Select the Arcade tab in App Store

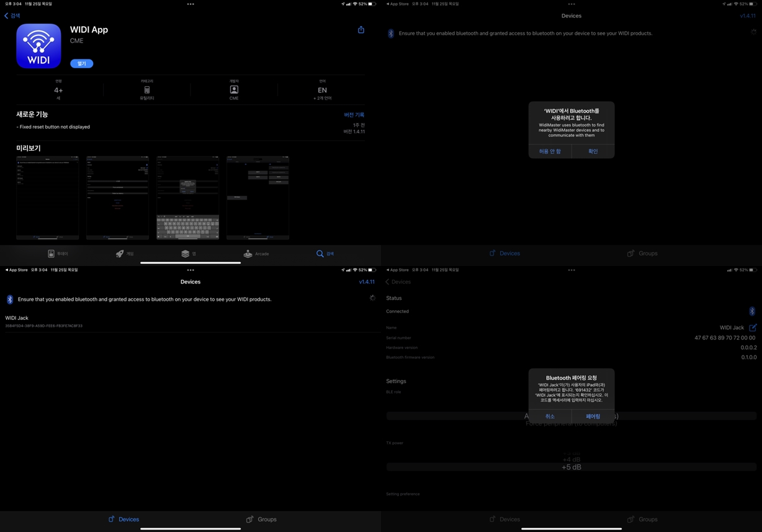pyautogui.click(x=256, y=254)
